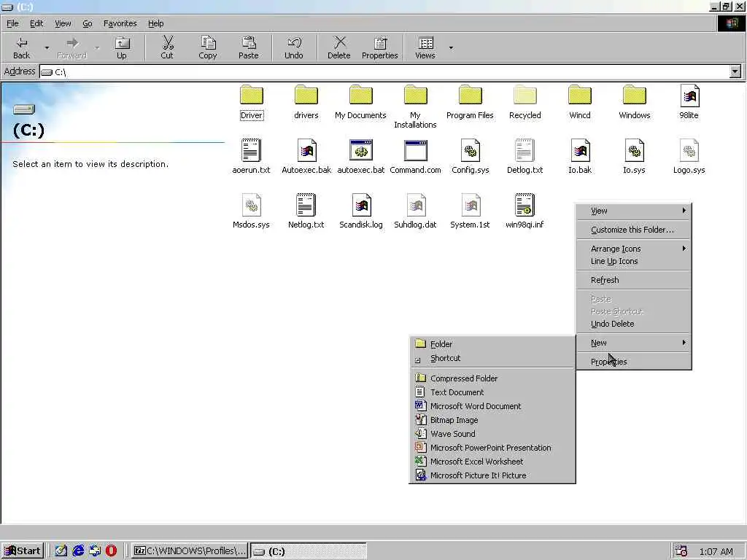This screenshot has width=747, height=560.
Task: Select the Suhdlog.dat file
Action: pos(415,211)
